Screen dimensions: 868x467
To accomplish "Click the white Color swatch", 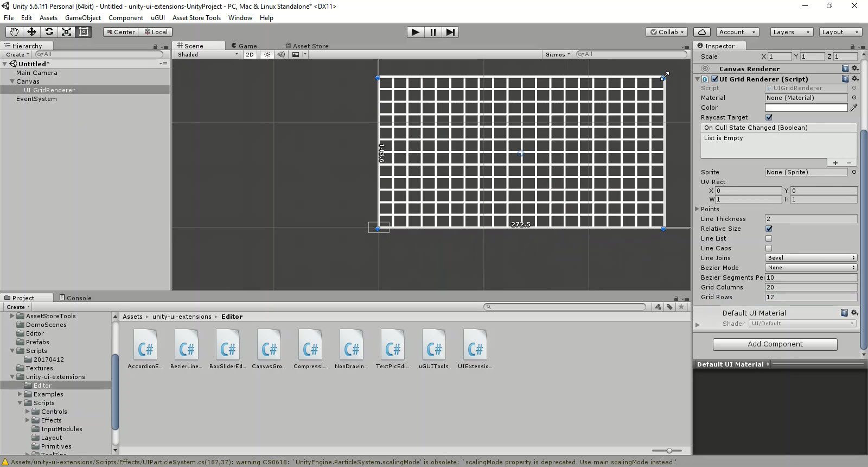I will click(x=806, y=108).
